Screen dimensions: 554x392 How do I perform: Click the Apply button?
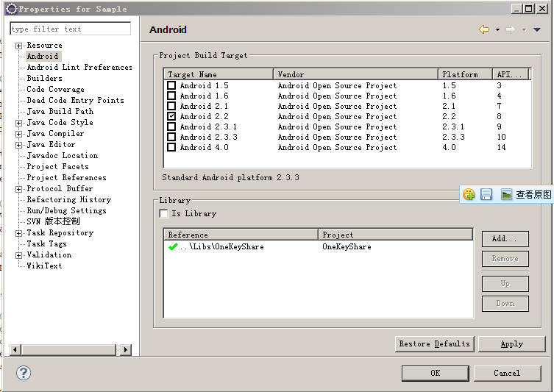511,344
